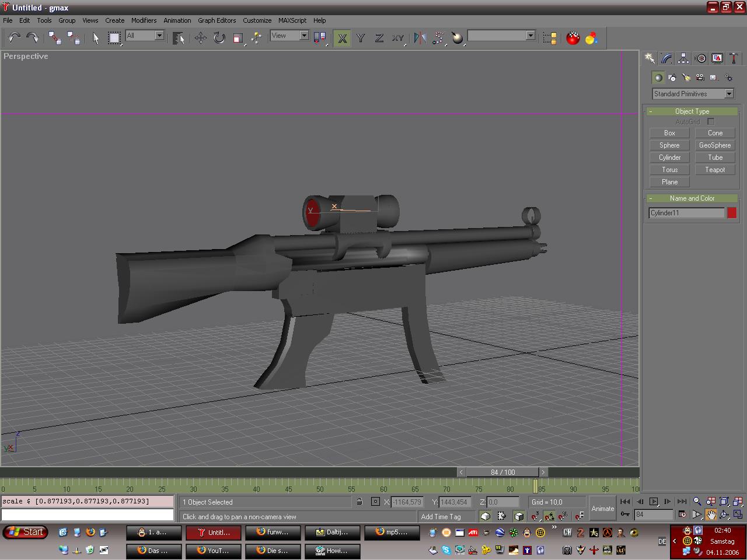
Task: Select the Systems creation category icon
Action: pyautogui.click(x=728, y=77)
